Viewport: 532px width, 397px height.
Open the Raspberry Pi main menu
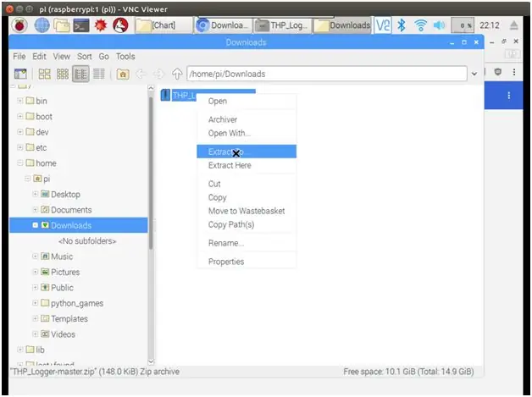pos(19,25)
